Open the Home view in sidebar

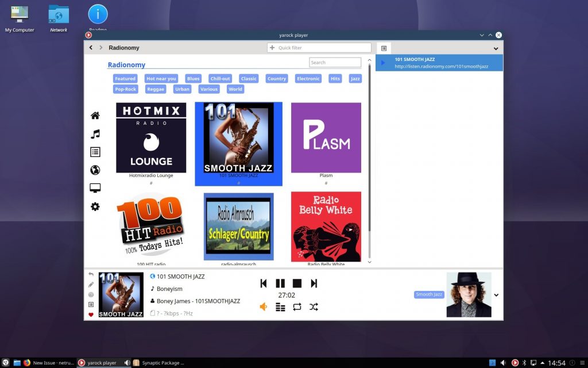95,116
